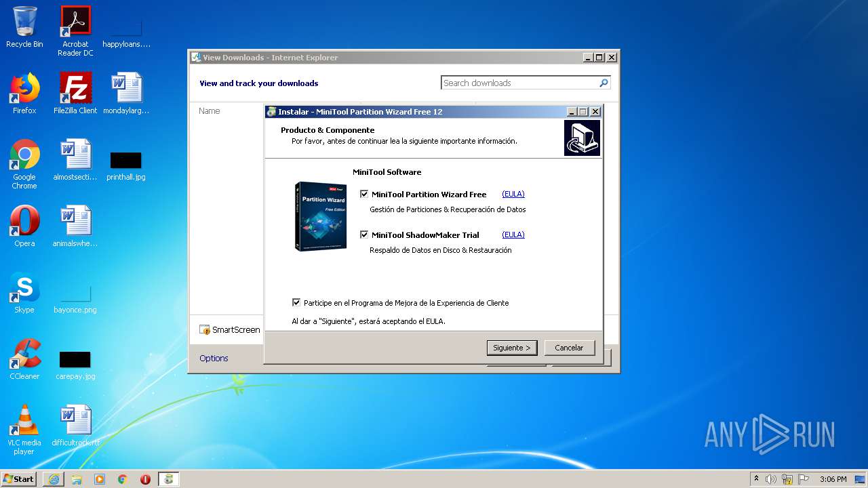This screenshot has height=488, width=868.
Task: Click the Internet Explorer taskbar icon
Action: tap(54, 479)
